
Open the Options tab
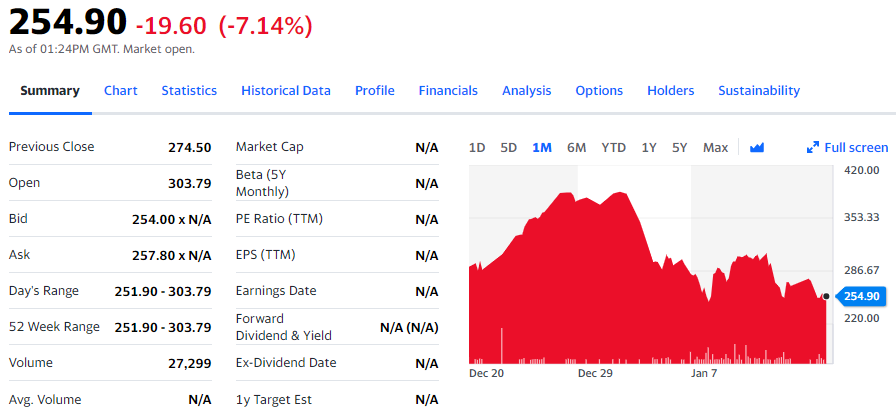tap(599, 90)
